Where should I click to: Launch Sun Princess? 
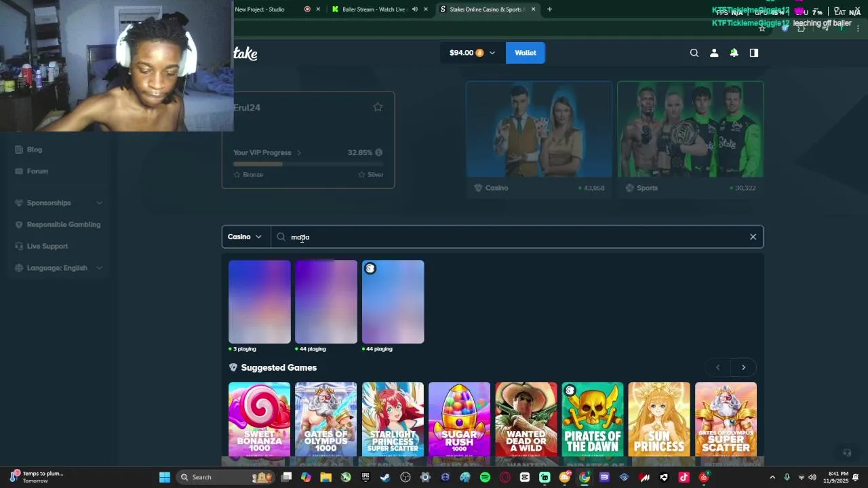(x=658, y=420)
